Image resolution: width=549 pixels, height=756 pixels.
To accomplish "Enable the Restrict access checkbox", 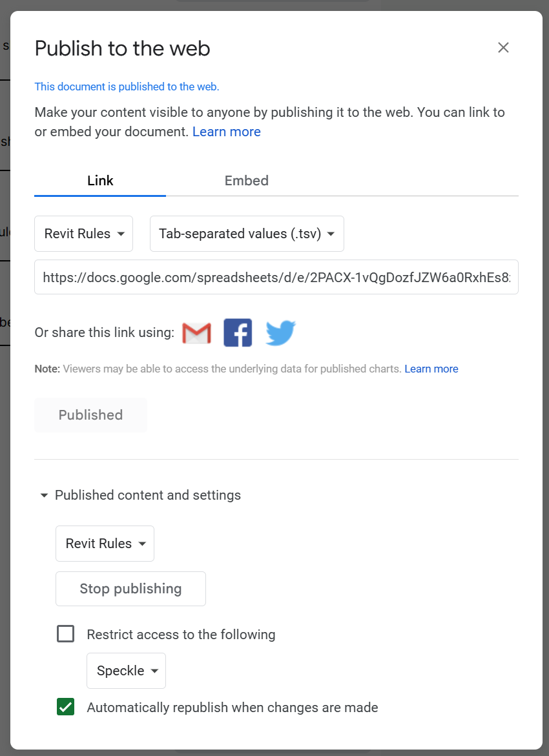I will point(66,633).
